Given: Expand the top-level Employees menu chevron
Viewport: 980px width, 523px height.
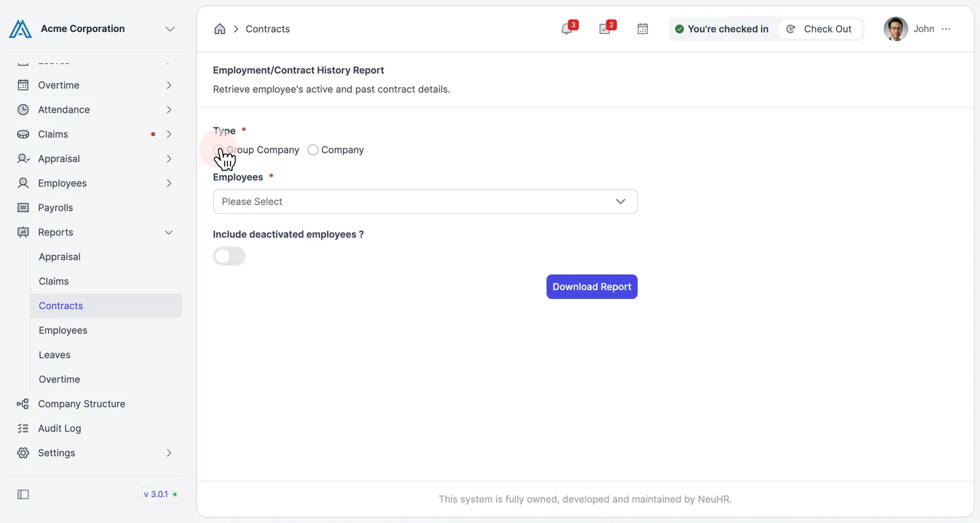Looking at the screenshot, I should [169, 183].
